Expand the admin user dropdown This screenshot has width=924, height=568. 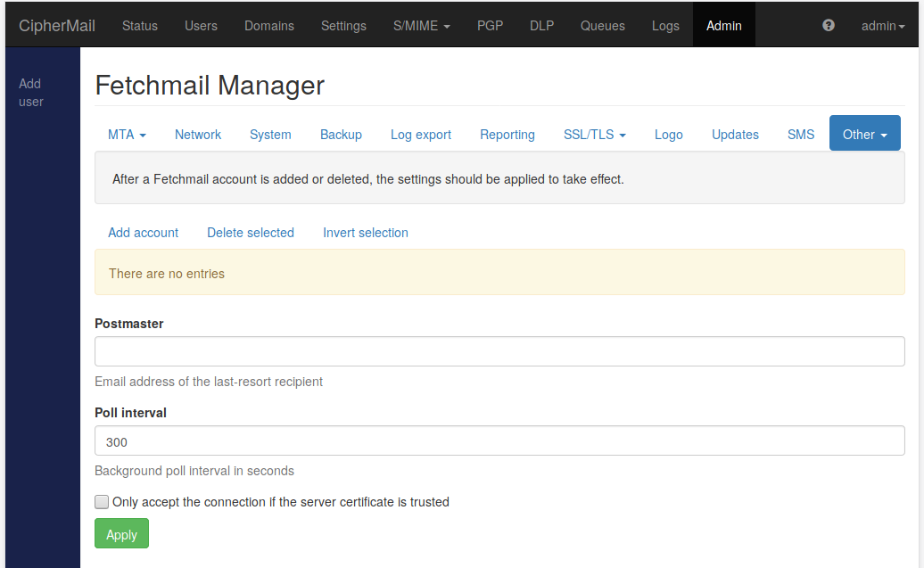coord(883,25)
